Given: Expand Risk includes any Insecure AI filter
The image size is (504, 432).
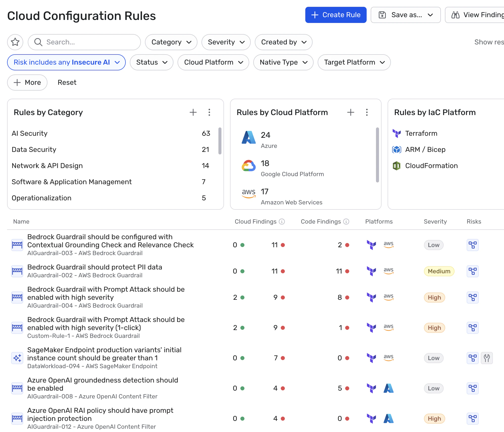Looking at the screenshot, I should coord(66,62).
